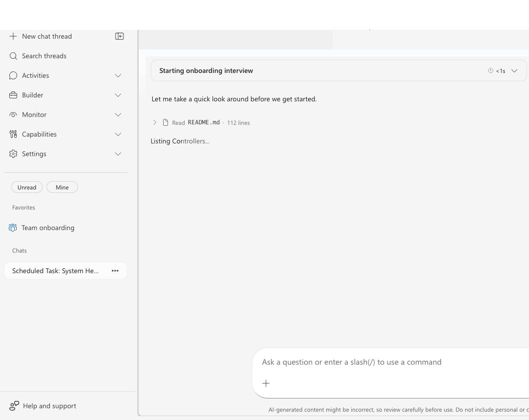The image size is (529, 420).
Task: Open the Builder menu item
Action: point(33,95)
